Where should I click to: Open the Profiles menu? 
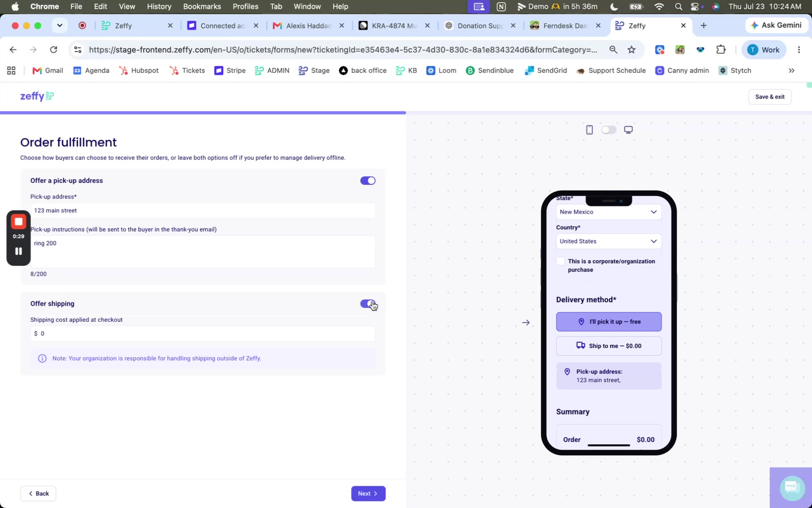point(245,7)
